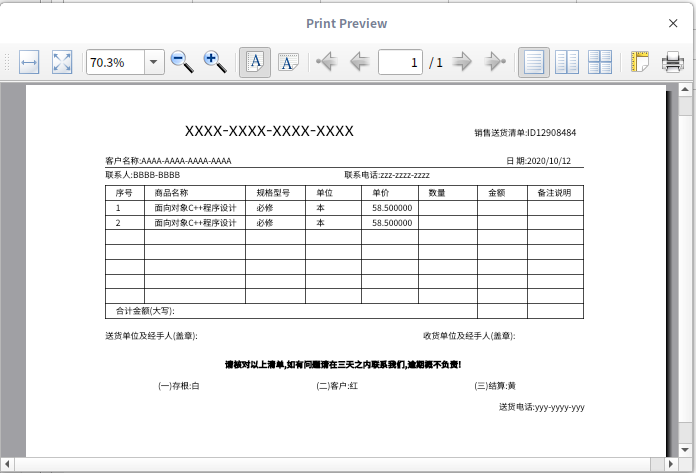Go to the previous page
696x473 pixels.
[360, 61]
